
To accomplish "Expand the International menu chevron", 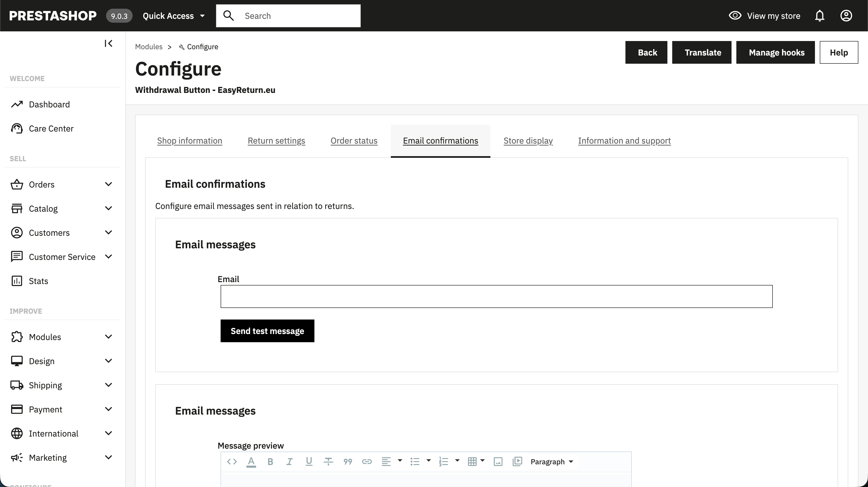I will [x=108, y=433].
